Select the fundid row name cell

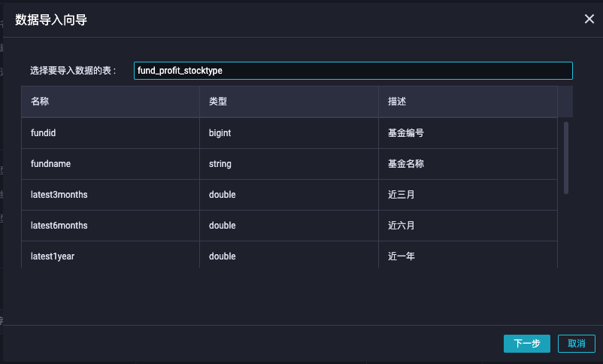tap(111, 133)
